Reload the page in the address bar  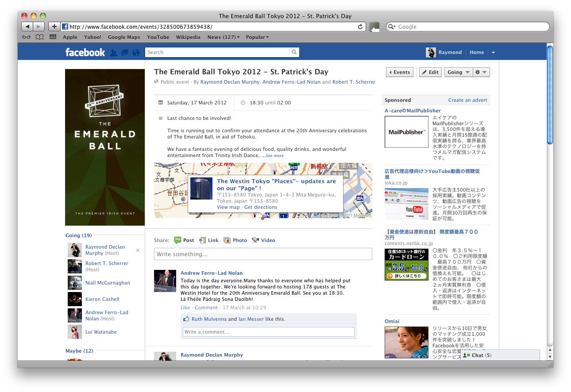click(360, 27)
